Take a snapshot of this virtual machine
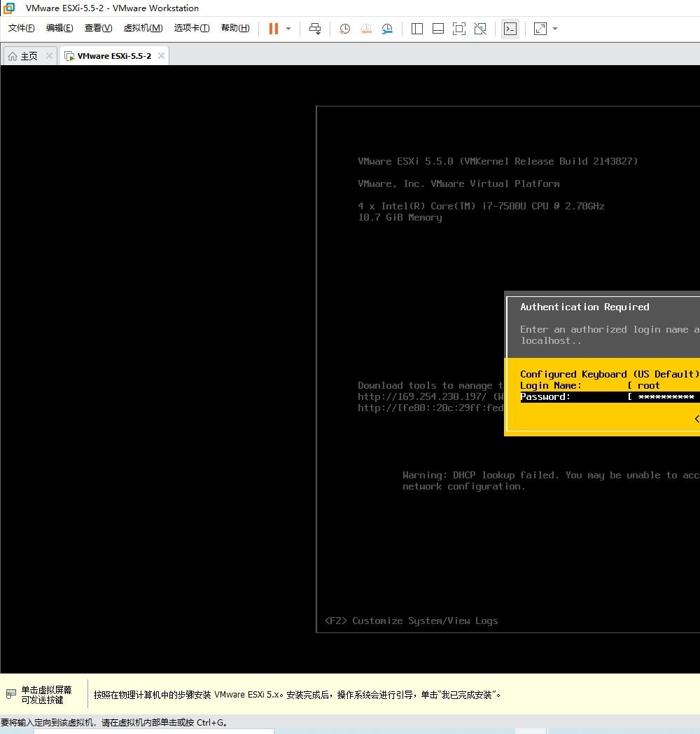This screenshot has width=700, height=734. 345,29
